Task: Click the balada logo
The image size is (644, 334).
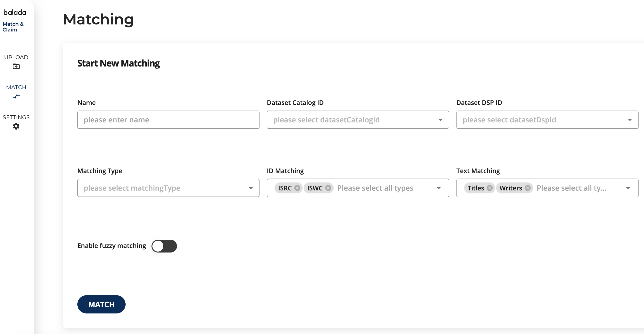Action: 15,12
